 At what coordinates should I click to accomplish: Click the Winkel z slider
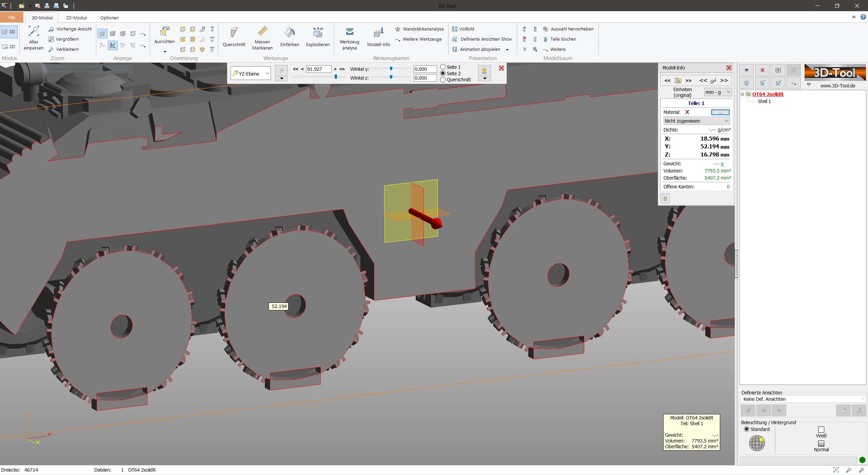click(x=391, y=78)
